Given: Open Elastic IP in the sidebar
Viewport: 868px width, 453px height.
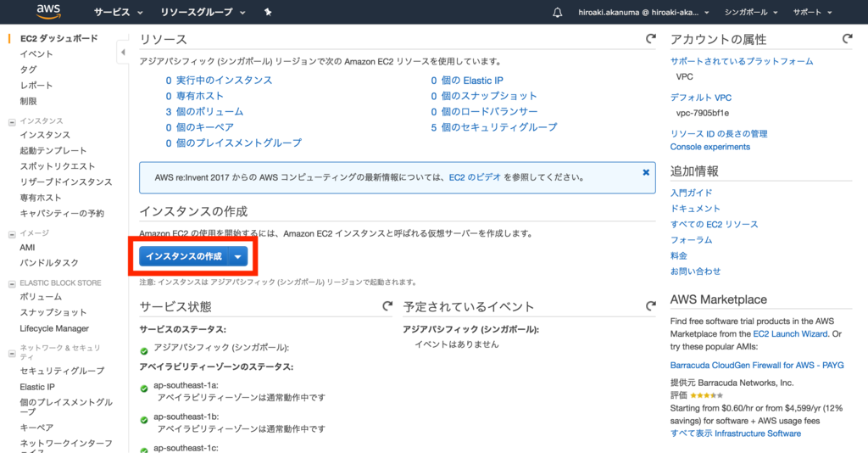Looking at the screenshot, I should click(x=37, y=387).
